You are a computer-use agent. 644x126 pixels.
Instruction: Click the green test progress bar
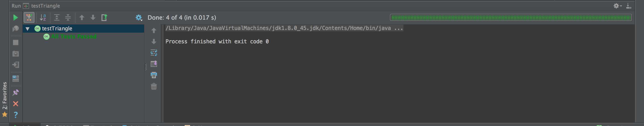pyautogui.click(x=511, y=17)
